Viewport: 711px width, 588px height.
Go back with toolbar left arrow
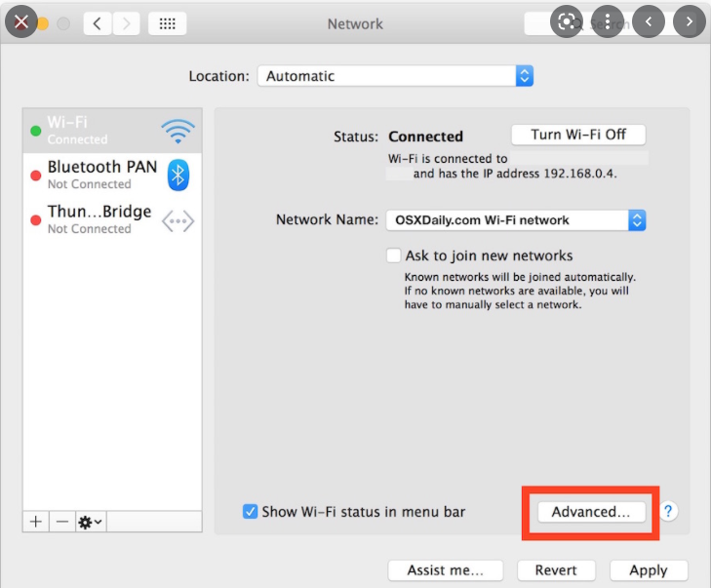tap(98, 23)
